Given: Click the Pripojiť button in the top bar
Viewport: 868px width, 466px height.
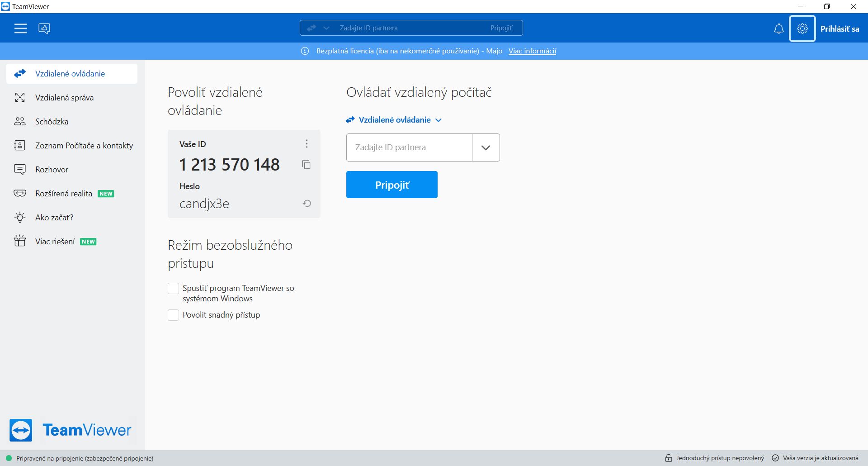Looking at the screenshot, I should (501, 28).
